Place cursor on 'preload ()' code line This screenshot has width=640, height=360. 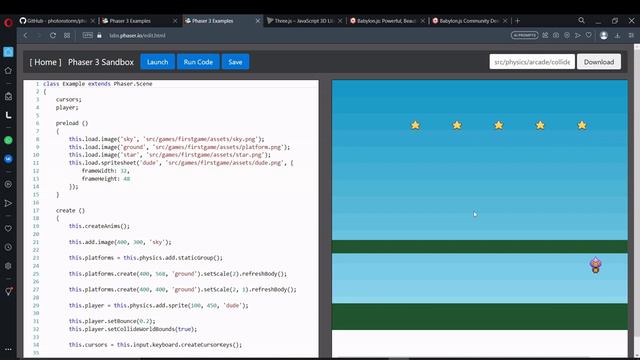point(72,123)
